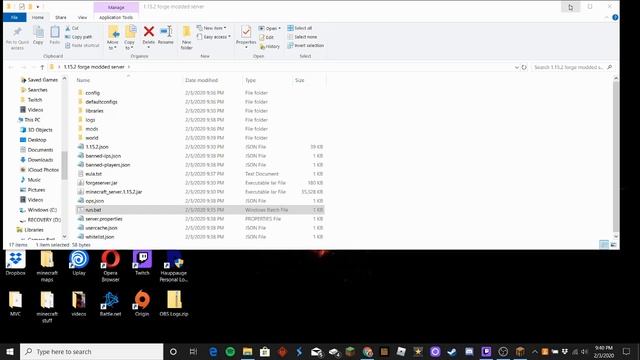640x360 pixels.
Task: Click the Opera Browser desktop icon
Action: pyautogui.click(x=110, y=267)
